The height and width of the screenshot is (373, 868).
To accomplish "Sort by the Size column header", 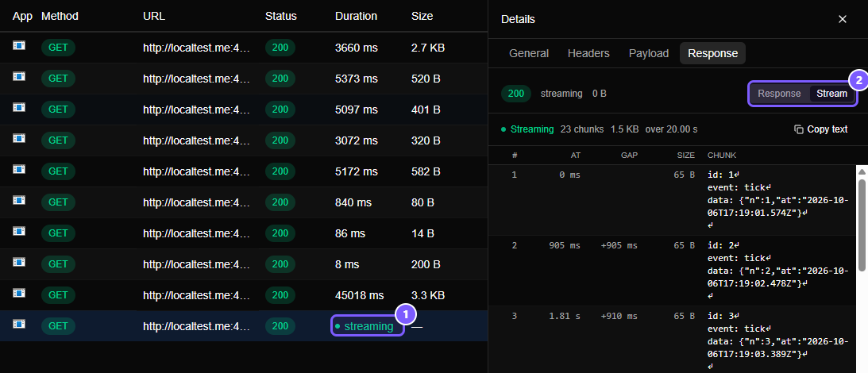I will [422, 16].
